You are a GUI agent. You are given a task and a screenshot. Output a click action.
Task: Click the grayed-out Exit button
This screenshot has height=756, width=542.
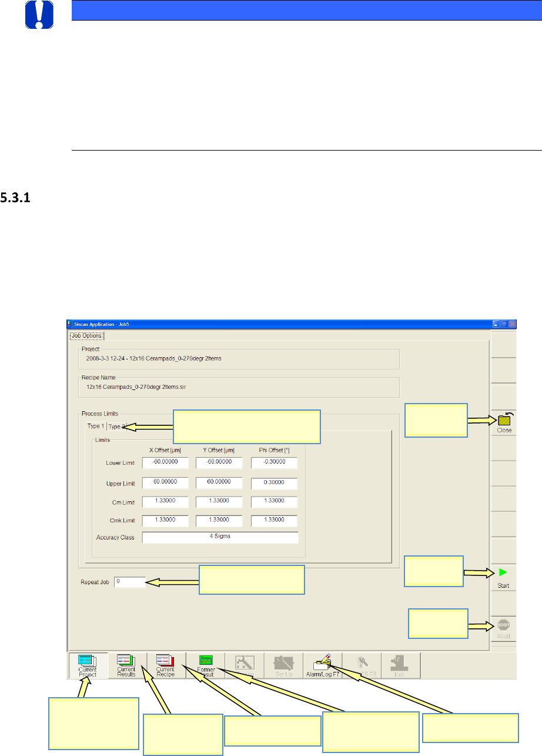(400, 665)
